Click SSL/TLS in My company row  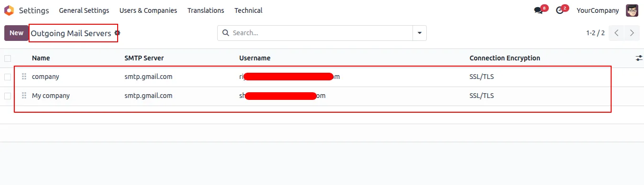(482, 96)
